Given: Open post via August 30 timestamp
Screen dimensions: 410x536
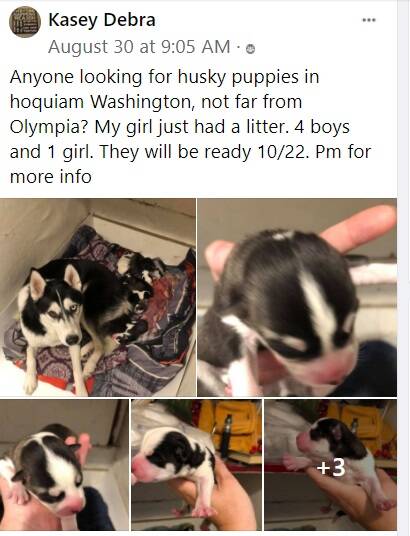Looking at the screenshot, I should point(139,47).
